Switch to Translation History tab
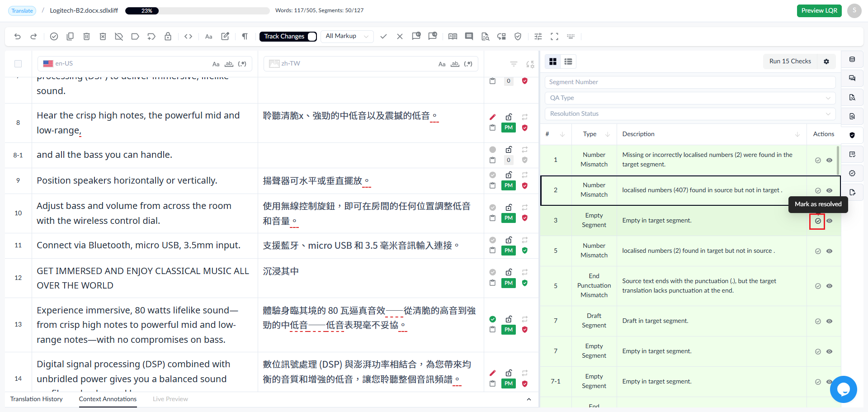Screen dimensions: 868x412 pyautogui.click(x=37, y=399)
